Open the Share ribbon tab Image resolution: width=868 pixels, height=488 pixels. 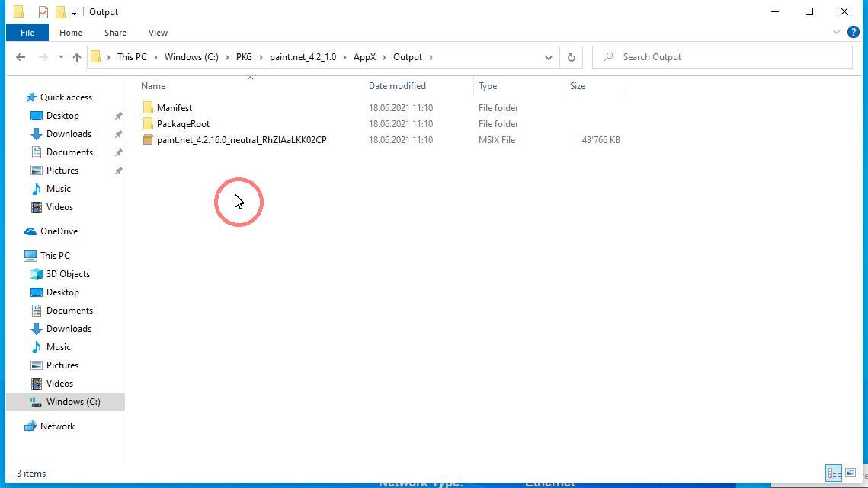point(115,33)
